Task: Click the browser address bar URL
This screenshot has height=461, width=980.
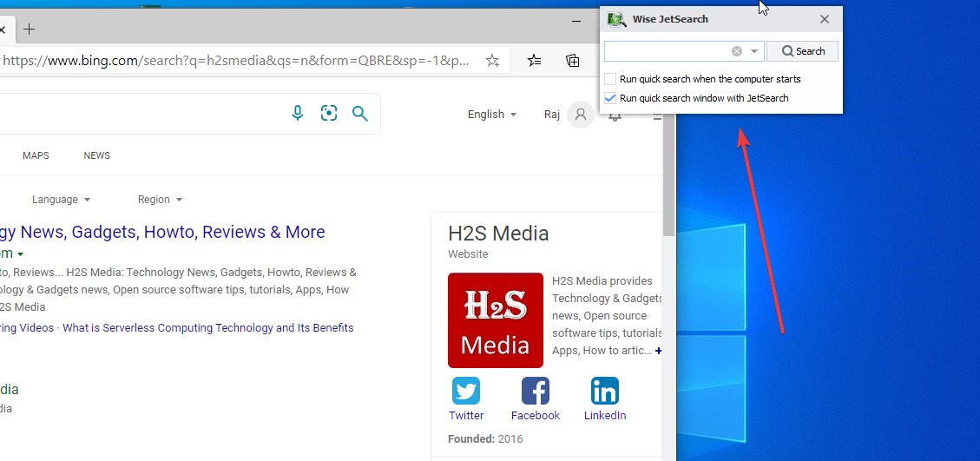Action: pyautogui.click(x=235, y=61)
